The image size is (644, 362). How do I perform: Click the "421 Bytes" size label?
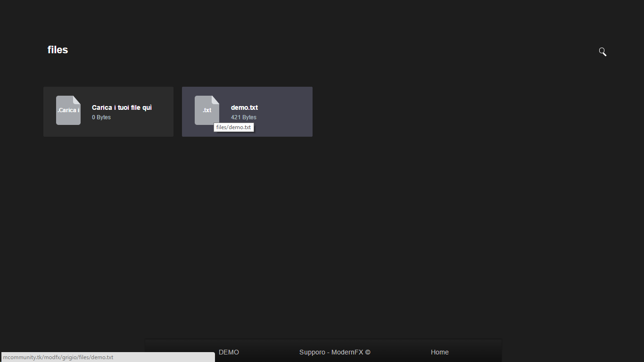[x=243, y=117]
